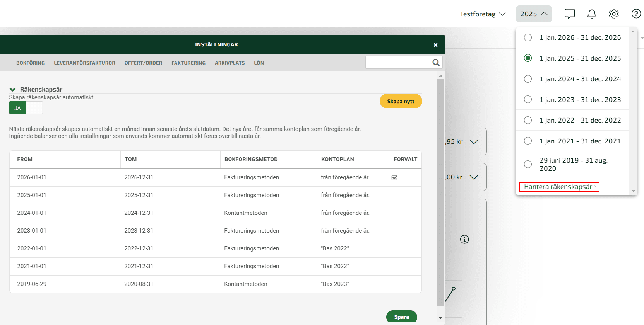This screenshot has height=325, width=644.
Task: Click the 2025-12-31 end date cell
Action: coord(139,195)
